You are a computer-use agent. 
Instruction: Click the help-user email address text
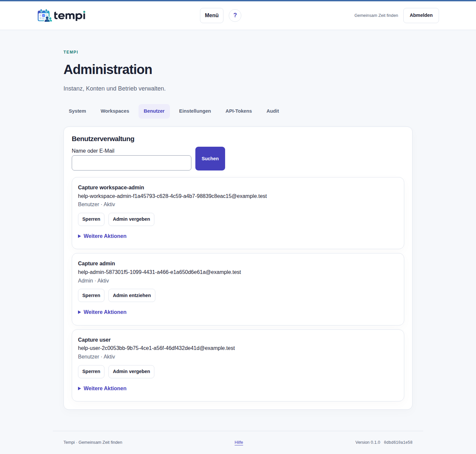(156, 348)
